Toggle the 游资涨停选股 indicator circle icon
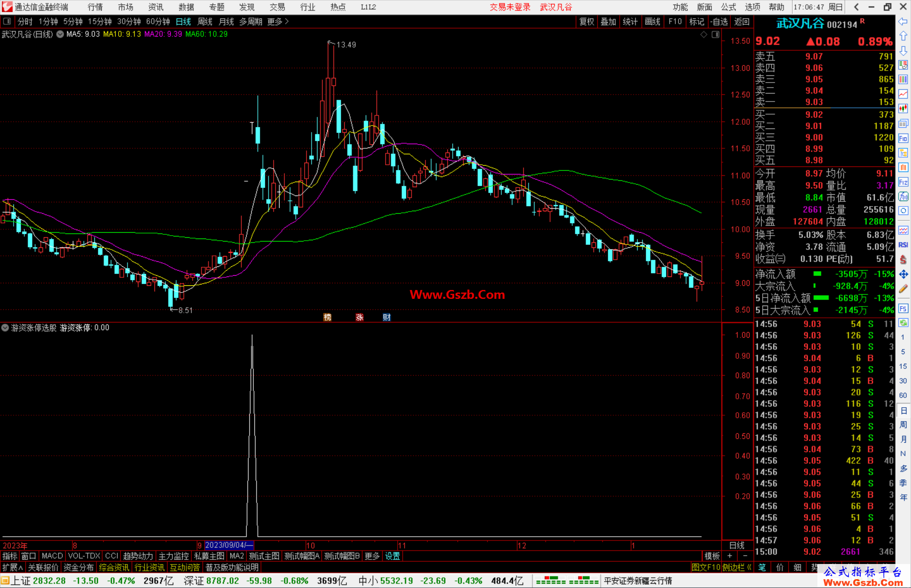 [x=5, y=328]
